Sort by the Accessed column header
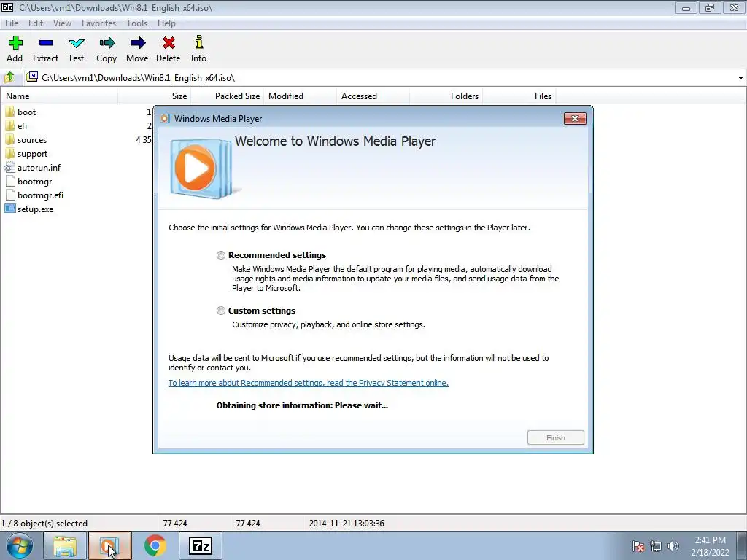747x560 pixels. tap(373, 96)
